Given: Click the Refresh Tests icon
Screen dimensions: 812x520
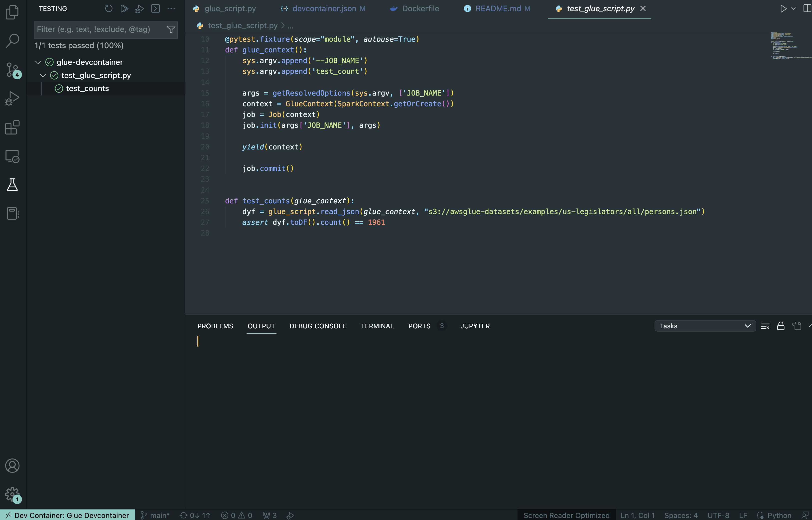Looking at the screenshot, I should tap(108, 8).
